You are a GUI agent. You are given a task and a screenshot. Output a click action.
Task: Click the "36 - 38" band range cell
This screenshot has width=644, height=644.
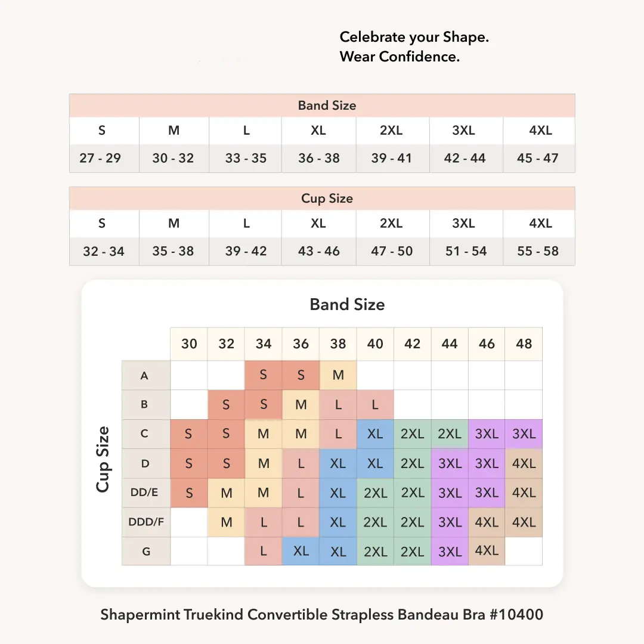coord(319,158)
